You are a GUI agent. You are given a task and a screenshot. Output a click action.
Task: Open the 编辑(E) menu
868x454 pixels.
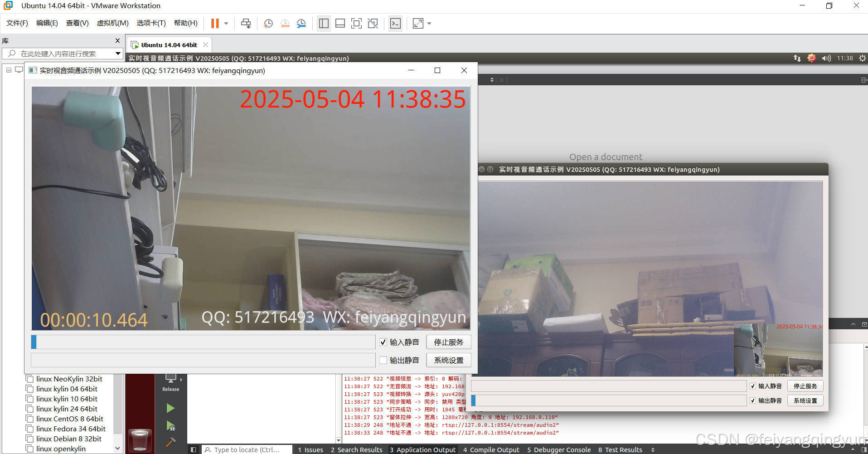click(x=47, y=23)
